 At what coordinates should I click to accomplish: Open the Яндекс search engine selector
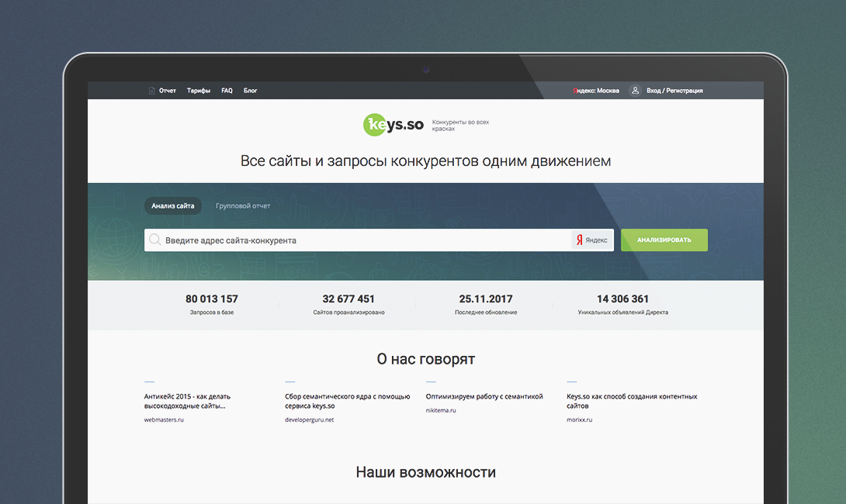(592, 240)
